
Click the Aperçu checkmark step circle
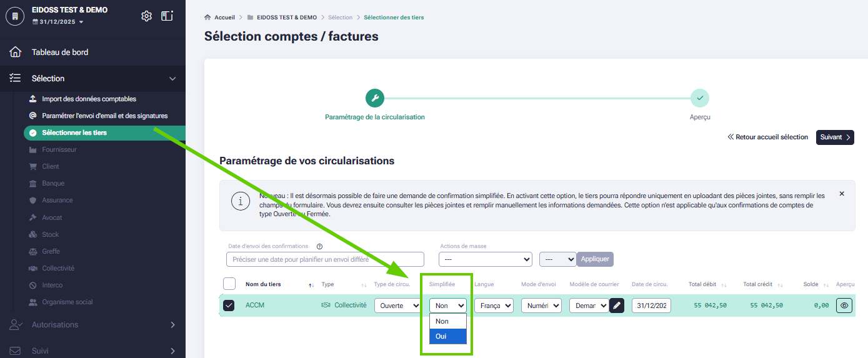(x=700, y=98)
